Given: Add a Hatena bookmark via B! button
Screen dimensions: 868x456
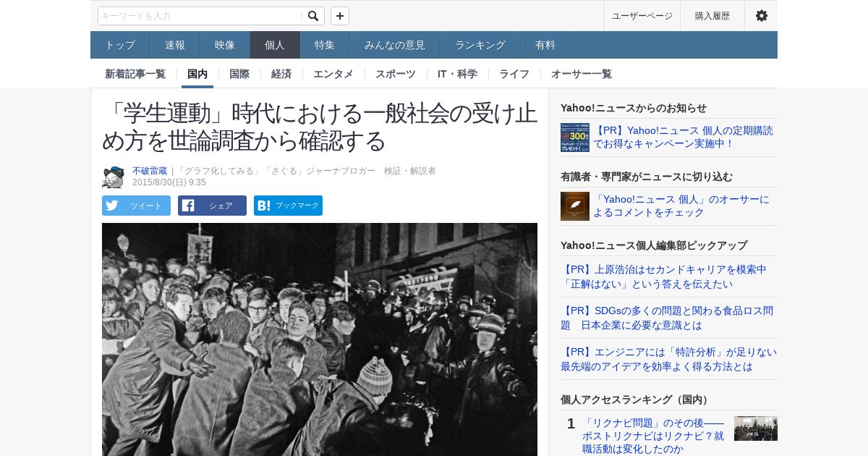Looking at the screenshot, I should (x=288, y=206).
